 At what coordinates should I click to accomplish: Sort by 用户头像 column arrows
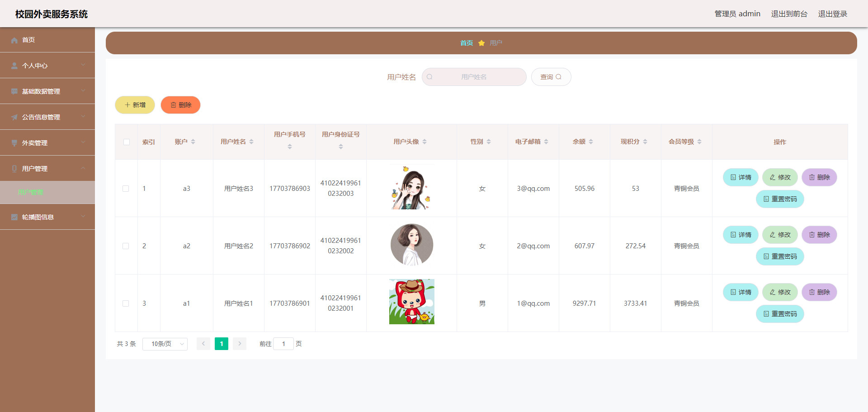click(x=425, y=142)
